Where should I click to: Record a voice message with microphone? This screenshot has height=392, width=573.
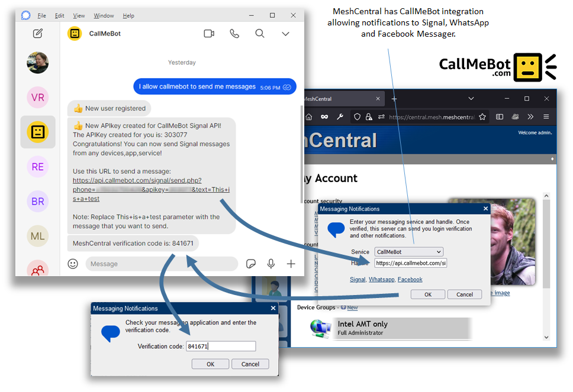[x=271, y=264]
